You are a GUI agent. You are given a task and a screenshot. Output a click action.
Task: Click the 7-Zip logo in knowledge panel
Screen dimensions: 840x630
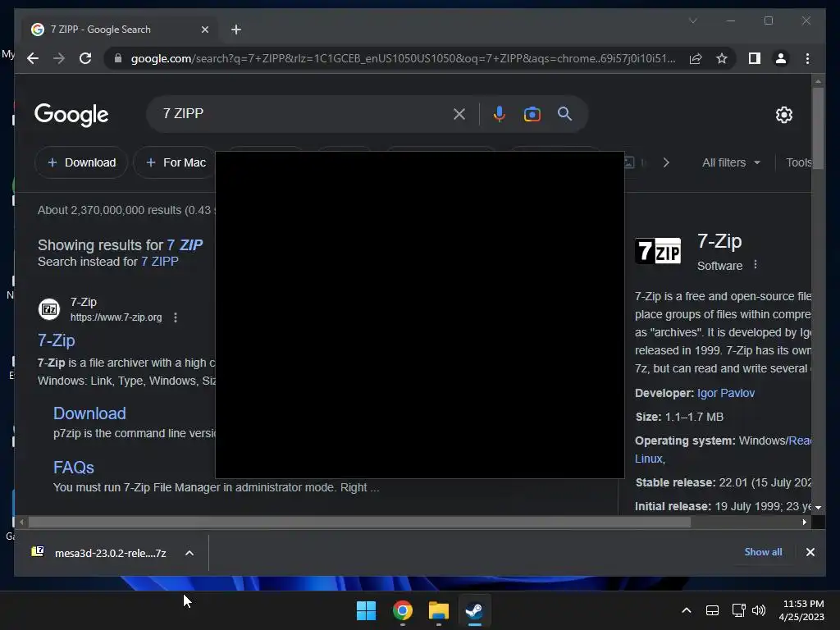coord(658,251)
